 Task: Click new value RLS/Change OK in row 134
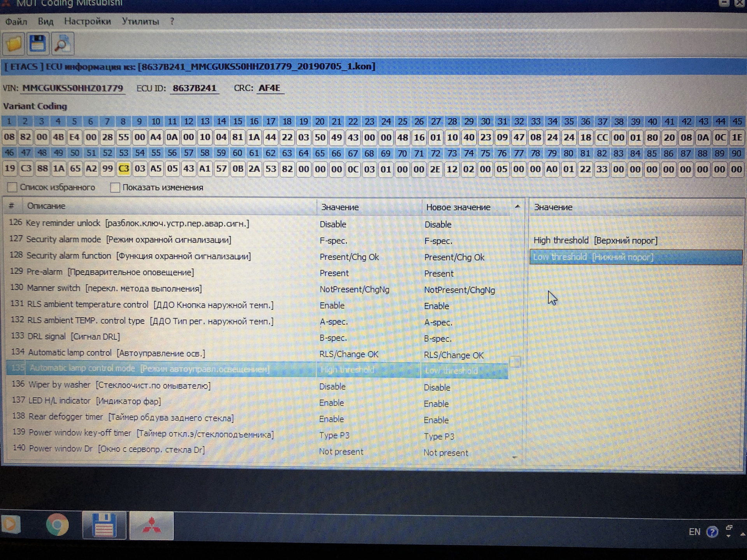(x=454, y=355)
